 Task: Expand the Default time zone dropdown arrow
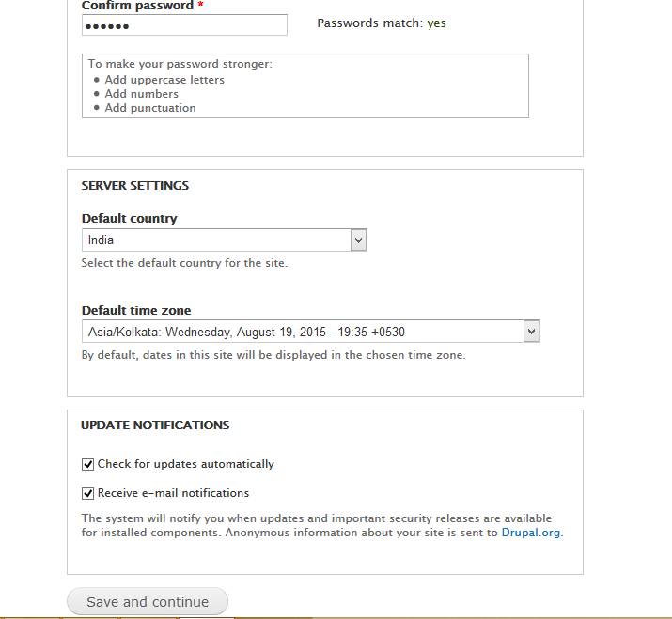[x=531, y=332]
